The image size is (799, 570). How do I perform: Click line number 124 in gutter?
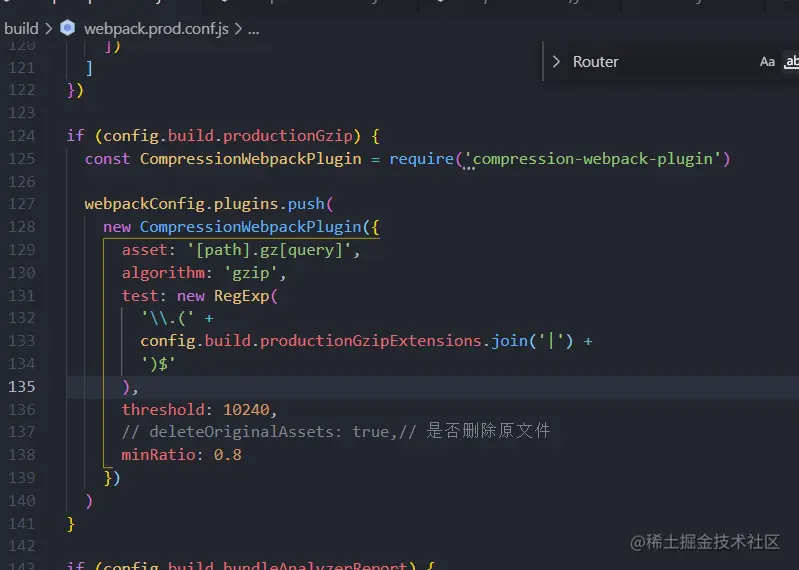pos(21,135)
